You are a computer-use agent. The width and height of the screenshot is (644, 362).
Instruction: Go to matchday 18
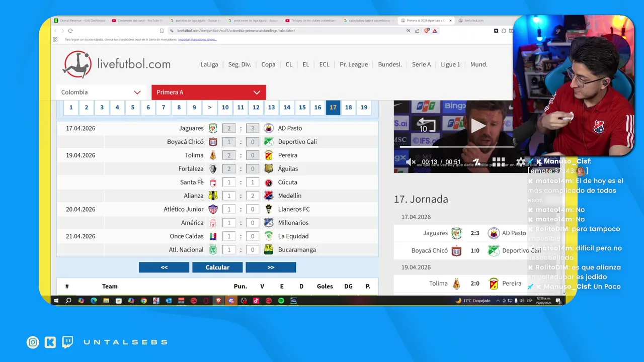pyautogui.click(x=348, y=107)
